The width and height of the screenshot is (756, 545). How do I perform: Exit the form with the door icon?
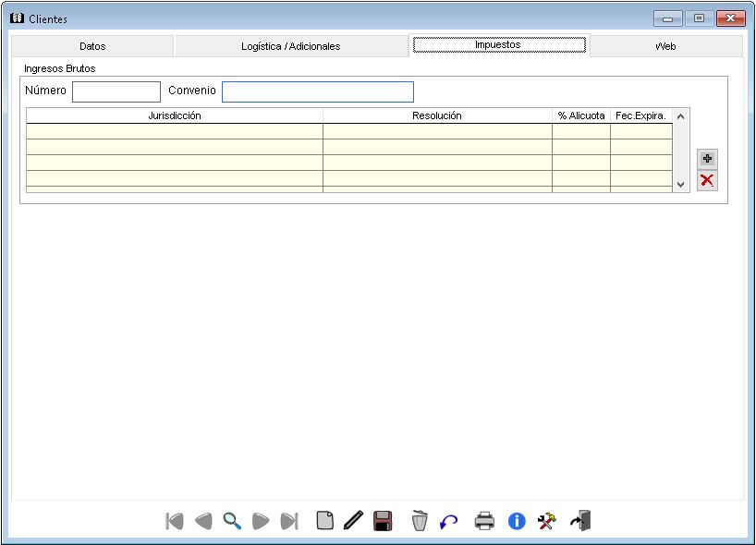point(579,521)
